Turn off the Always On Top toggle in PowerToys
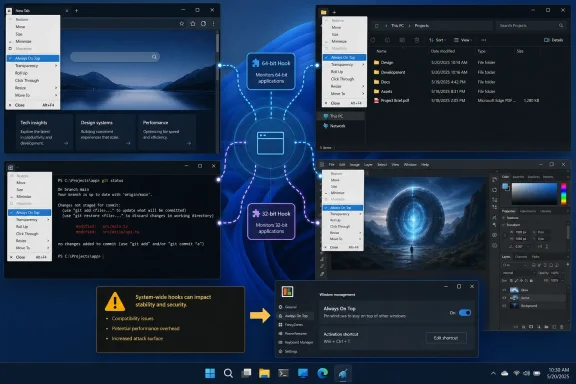The width and height of the screenshot is (576, 384). [x=465, y=313]
